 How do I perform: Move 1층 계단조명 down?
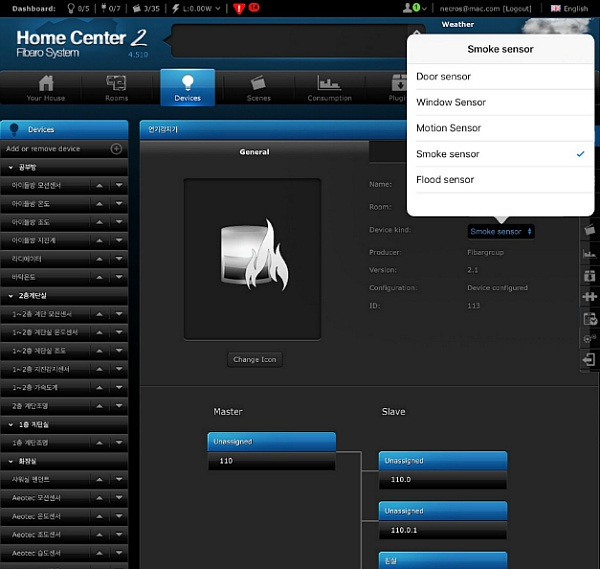click(x=119, y=443)
